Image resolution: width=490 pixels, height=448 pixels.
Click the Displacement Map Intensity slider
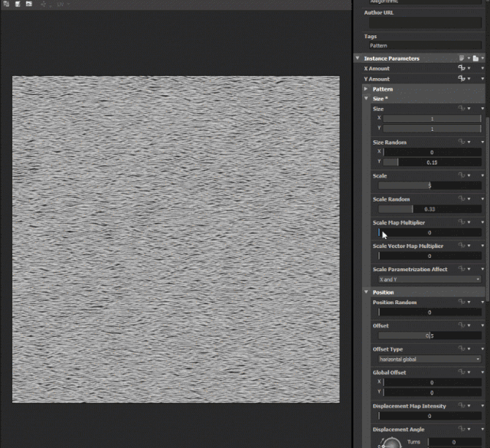(x=430, y=416)
